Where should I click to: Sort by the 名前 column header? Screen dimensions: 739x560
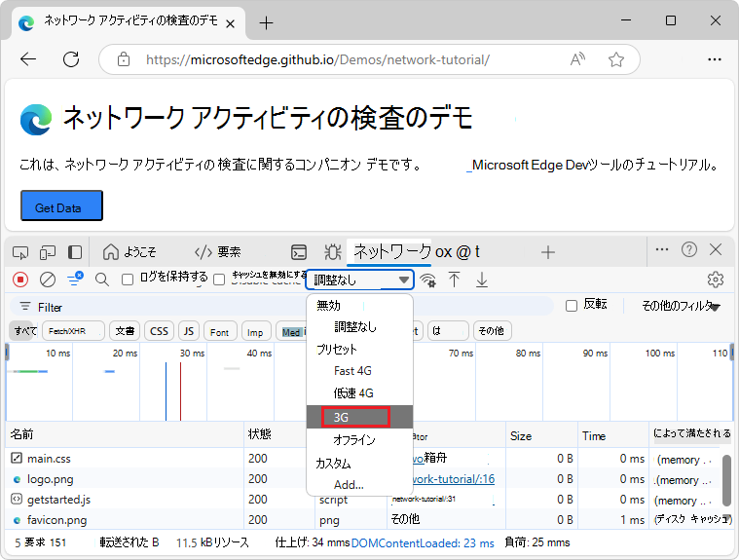[x=125, y=434]
